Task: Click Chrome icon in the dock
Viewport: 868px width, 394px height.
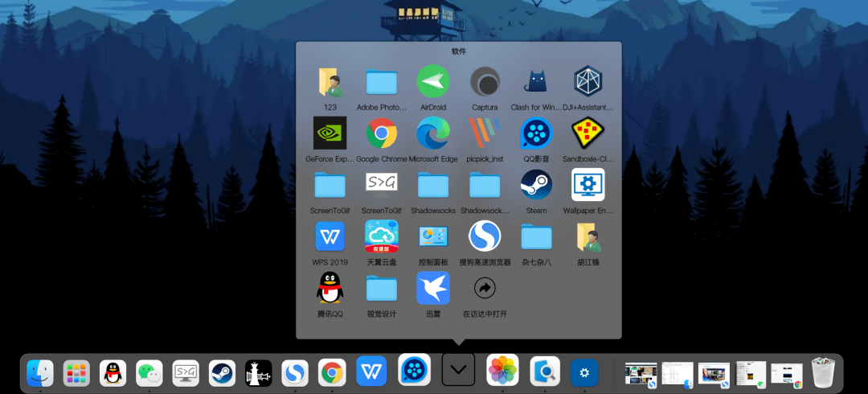Action: [332, 372]
